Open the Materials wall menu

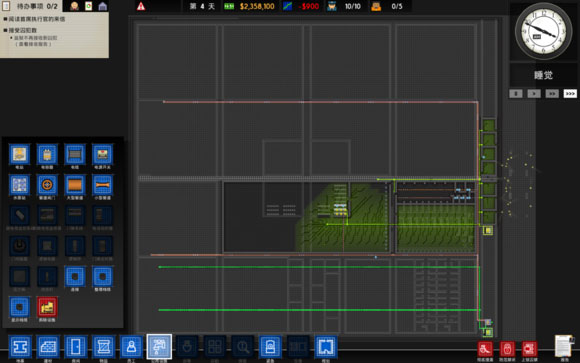pyautogui.click(x=48, y=347)
